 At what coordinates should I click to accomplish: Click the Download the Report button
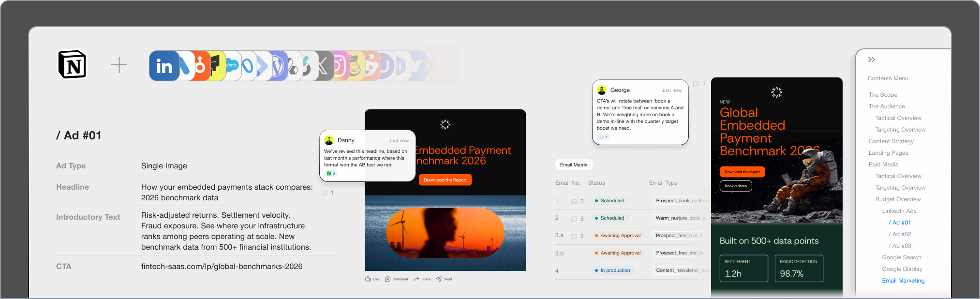tap(445, 180)
